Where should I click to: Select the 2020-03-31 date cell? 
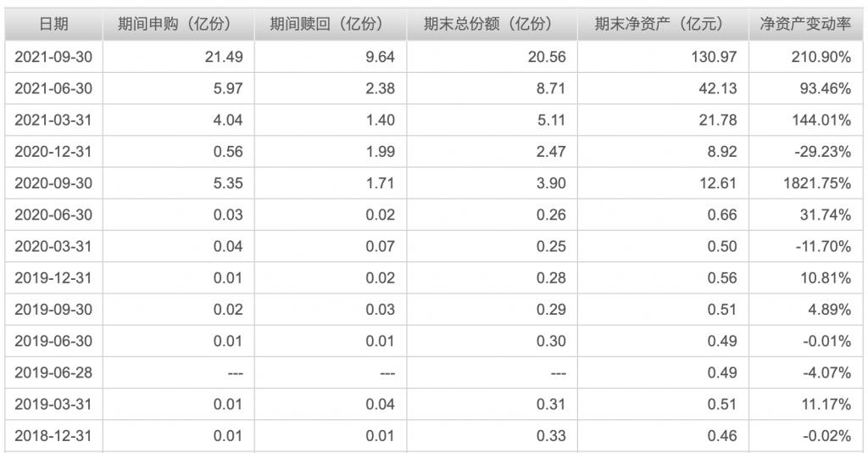(x=54, y=246)
